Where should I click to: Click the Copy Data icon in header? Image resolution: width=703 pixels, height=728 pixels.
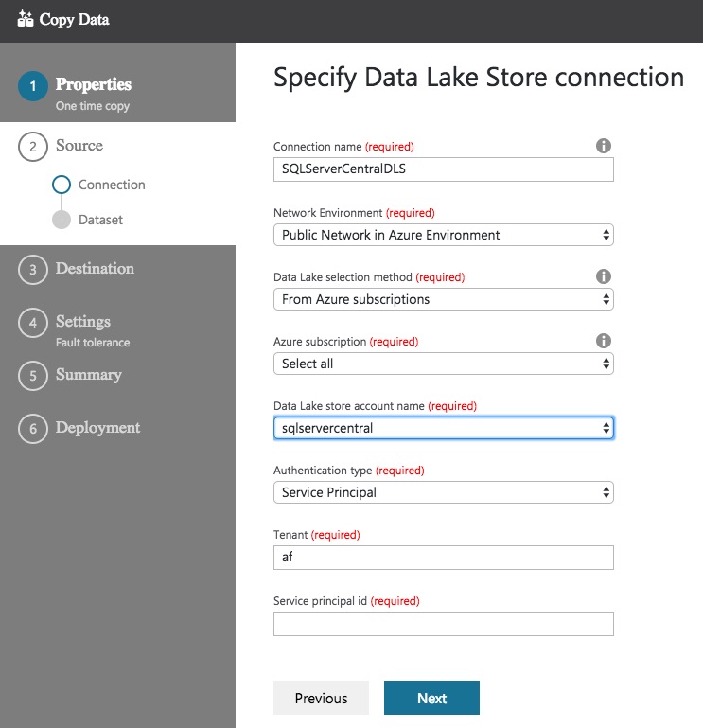(x=26, y=19)
